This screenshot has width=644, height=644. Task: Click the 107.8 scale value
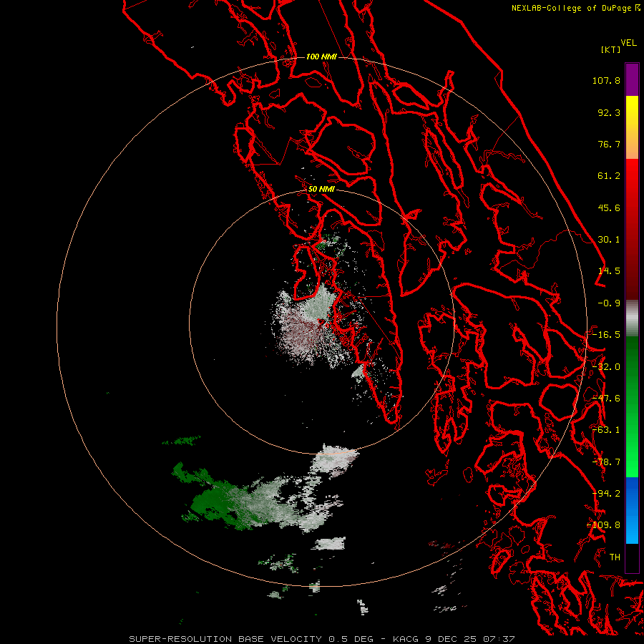click(x=606, y=80)
